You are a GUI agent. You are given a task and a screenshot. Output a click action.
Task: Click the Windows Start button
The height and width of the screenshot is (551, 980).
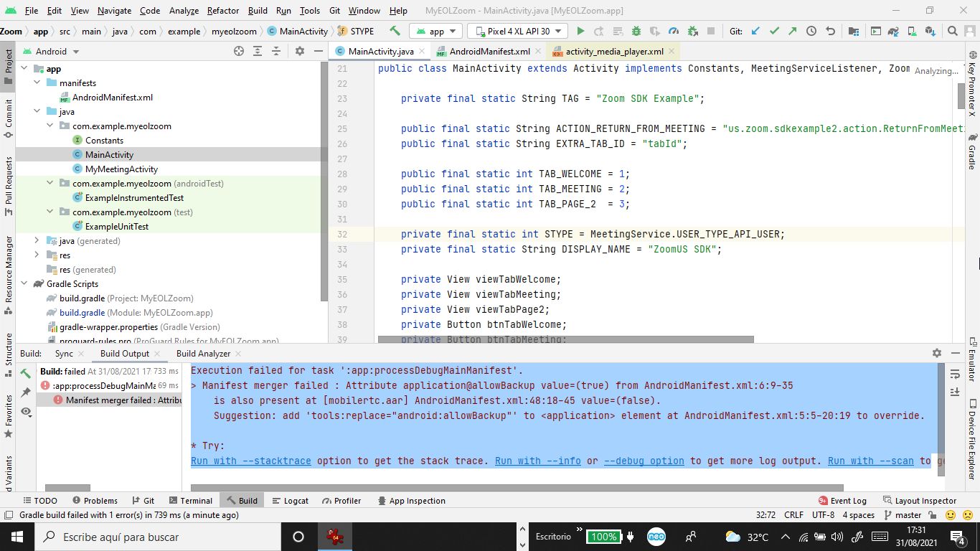tap(17, 537)
